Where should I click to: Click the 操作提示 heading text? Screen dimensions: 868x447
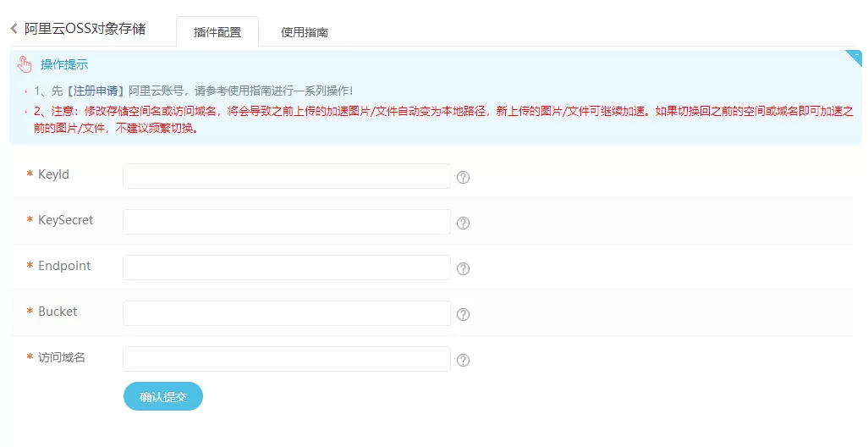tap(64, 64)
